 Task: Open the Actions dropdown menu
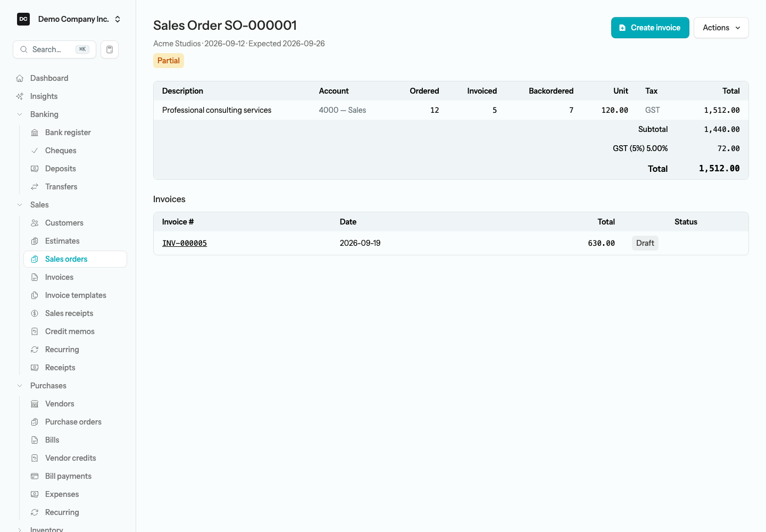pos(721,28)
